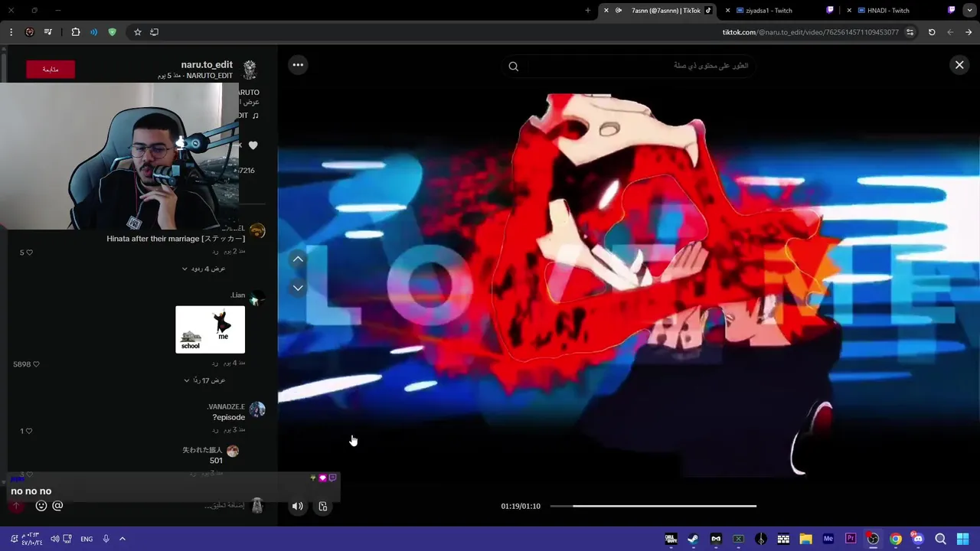Go back in browser history
Viewport: 980px width, 551px height.
tap(969, 32)
